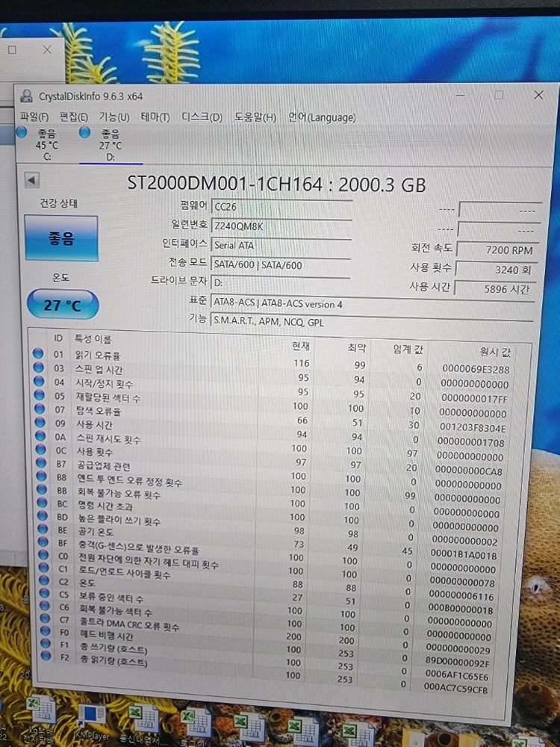Click the CrystalDiskInfo title bar icon
The image size is (560, 747).
coord(27,96)
